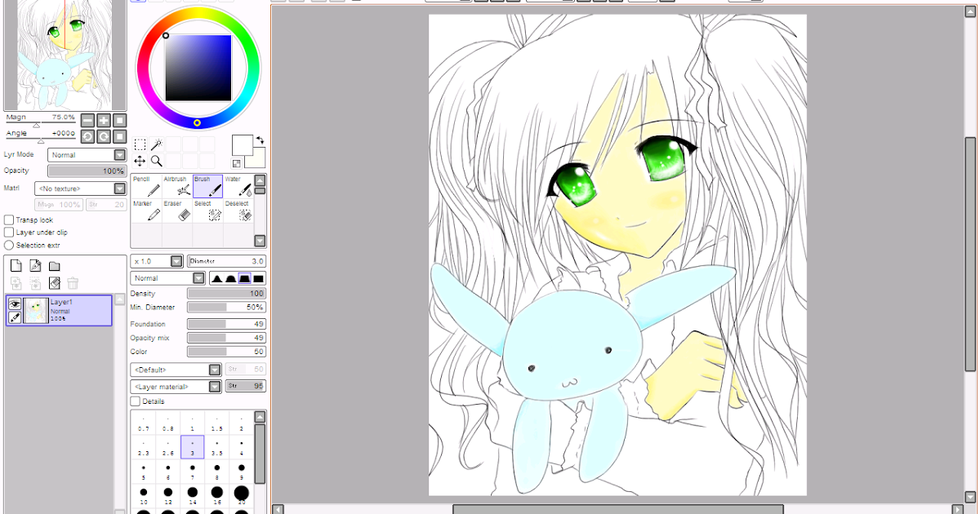Toggle the pen icon on Layer1
The width and height of the screenshot is (980, 514).
[x=15, y=317]
